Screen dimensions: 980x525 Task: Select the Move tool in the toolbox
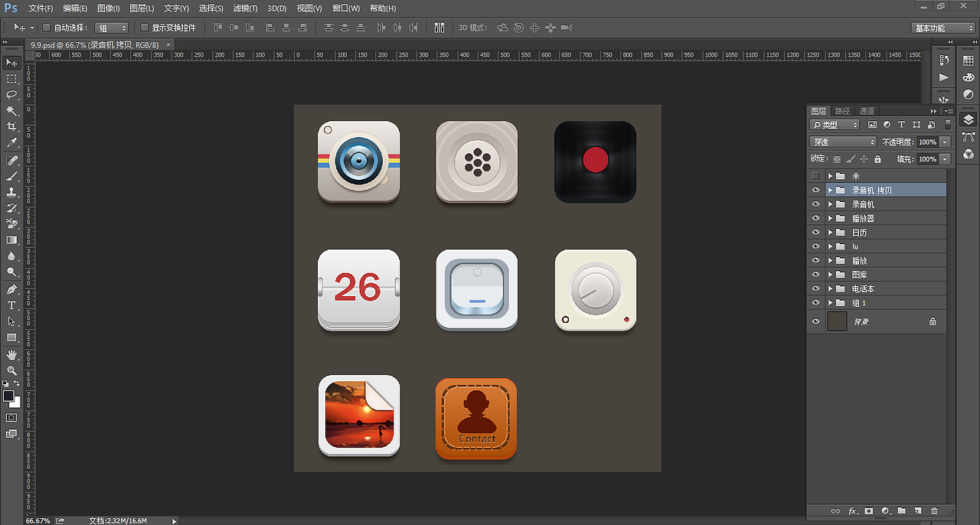[11, 63]
